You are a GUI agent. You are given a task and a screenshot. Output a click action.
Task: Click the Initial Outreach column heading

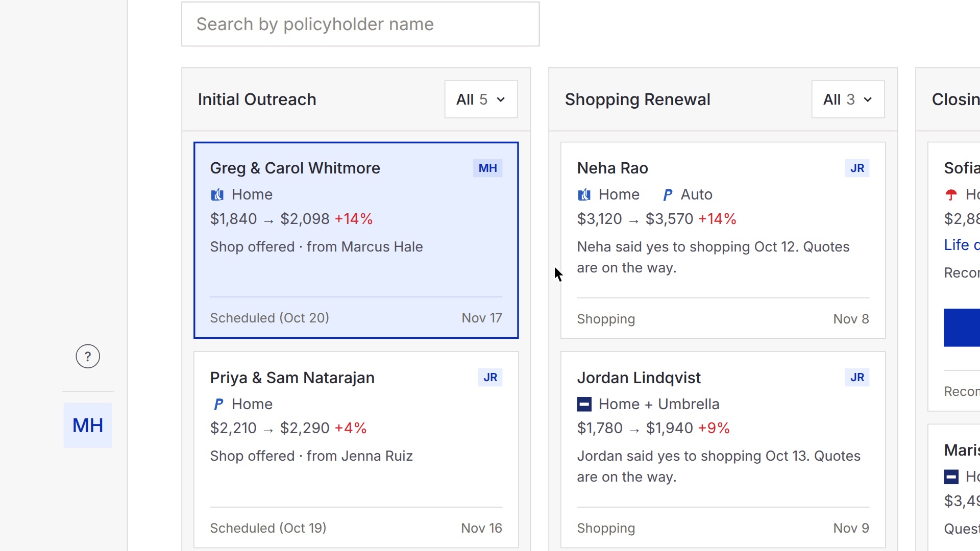point(257,99)
